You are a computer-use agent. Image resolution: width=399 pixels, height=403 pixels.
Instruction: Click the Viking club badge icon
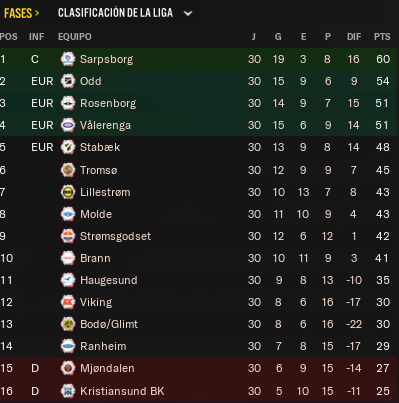[x=68, y=302]
